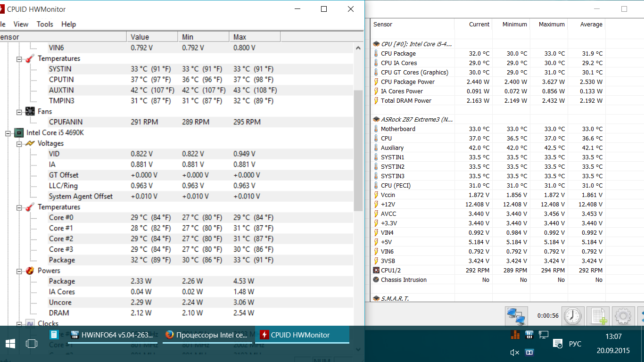Image resolution: width=644 pixels, height=362 pixels.
Task: Open the Action Center notifications icon
Action: pos(558,344)
